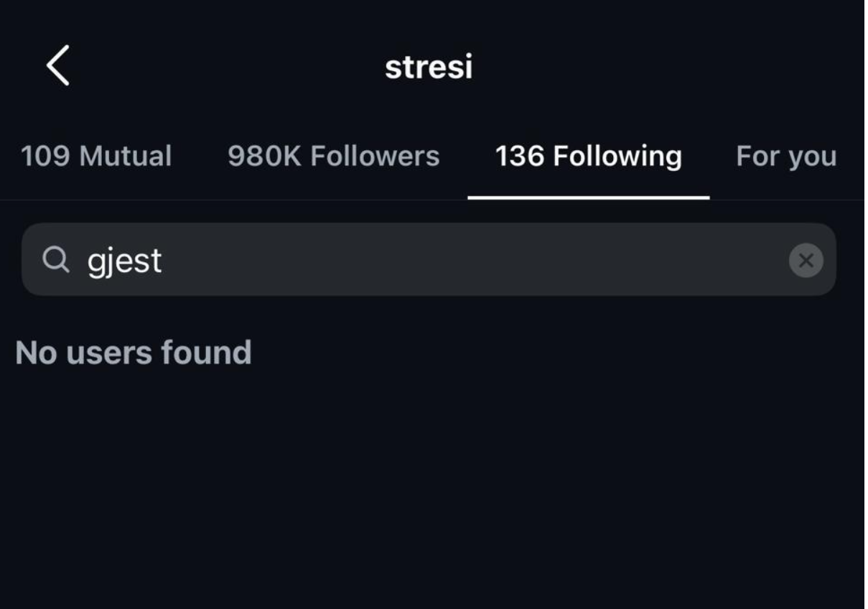Remove the gjest query using the clear button
Image resolution: width=868 pixels, height=609 pixels.
coord(806,260)
